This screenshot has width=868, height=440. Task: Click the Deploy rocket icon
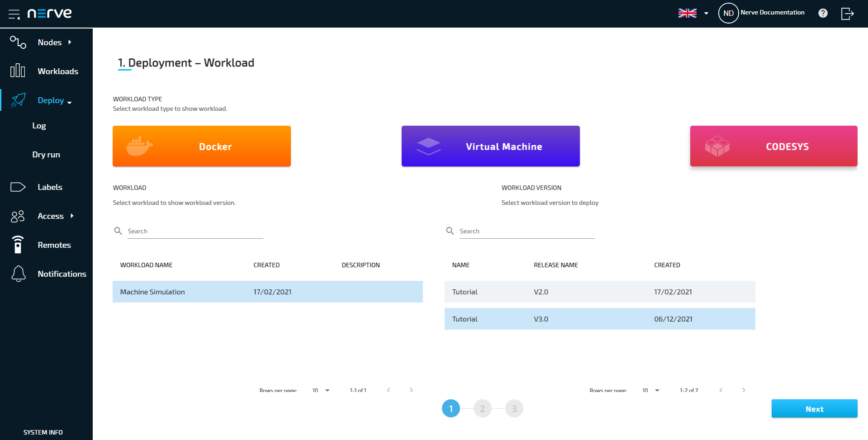[x=18, y=100]
